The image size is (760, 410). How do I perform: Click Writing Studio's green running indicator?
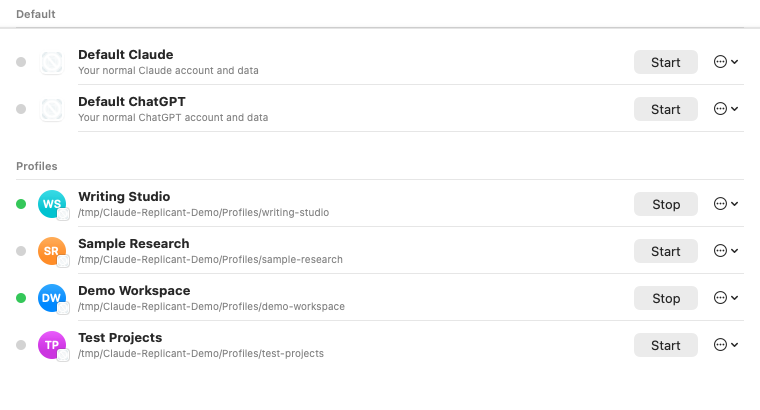point(21,204)
